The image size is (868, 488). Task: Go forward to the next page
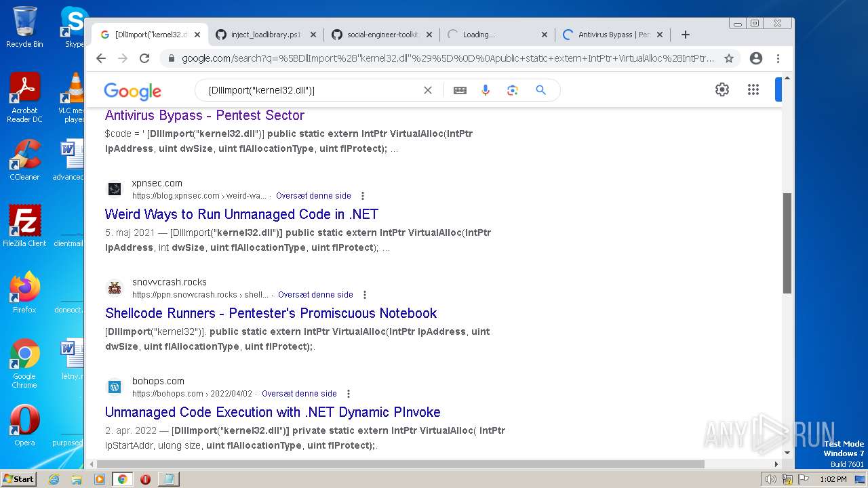click(123, 58)
